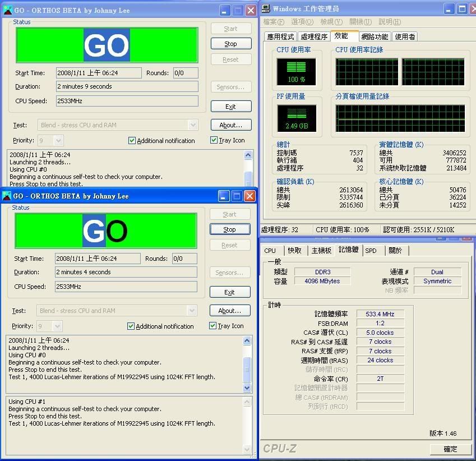Click the Duration field showing 2 minutes 4 seconds
Screen dimensions: 476x461
coord(126,272)
